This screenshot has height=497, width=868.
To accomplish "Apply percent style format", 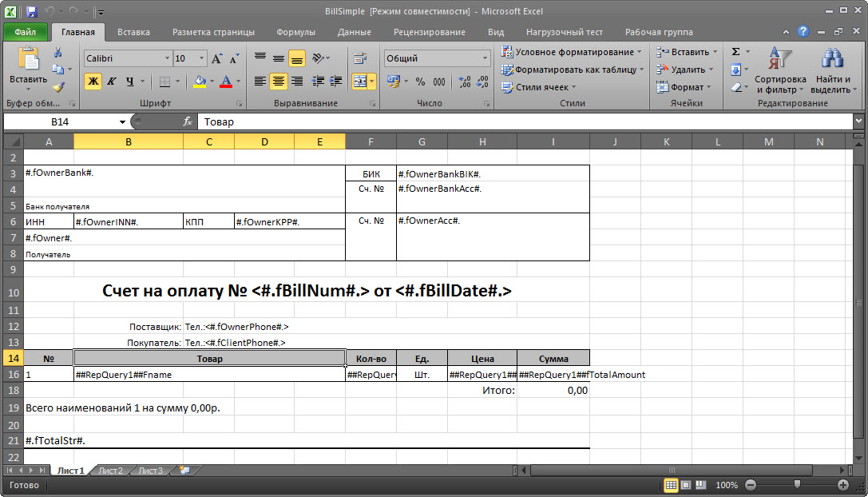I will point(421,82).
